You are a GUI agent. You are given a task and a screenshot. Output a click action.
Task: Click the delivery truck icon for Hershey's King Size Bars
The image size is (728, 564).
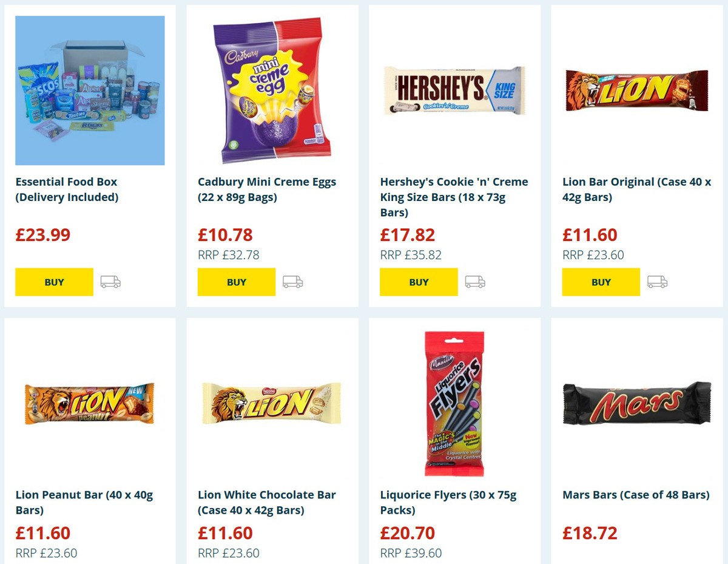click(476, 282)
